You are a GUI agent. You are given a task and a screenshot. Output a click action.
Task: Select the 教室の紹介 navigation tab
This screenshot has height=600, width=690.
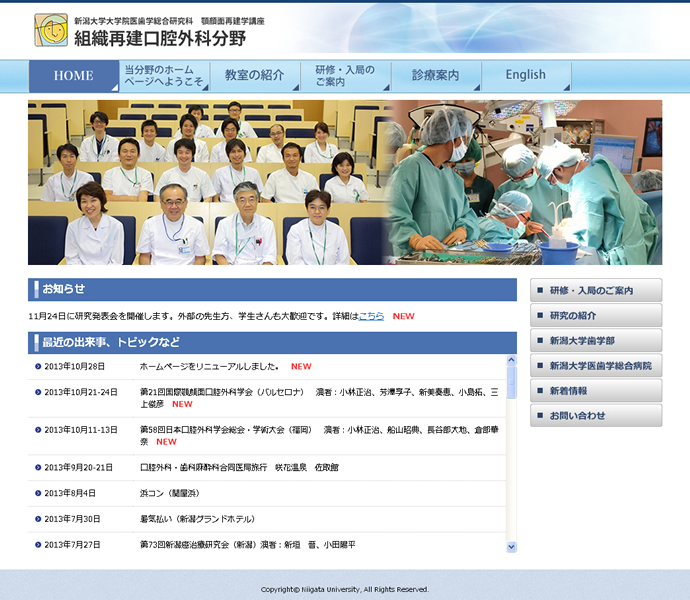coord(255,76)
